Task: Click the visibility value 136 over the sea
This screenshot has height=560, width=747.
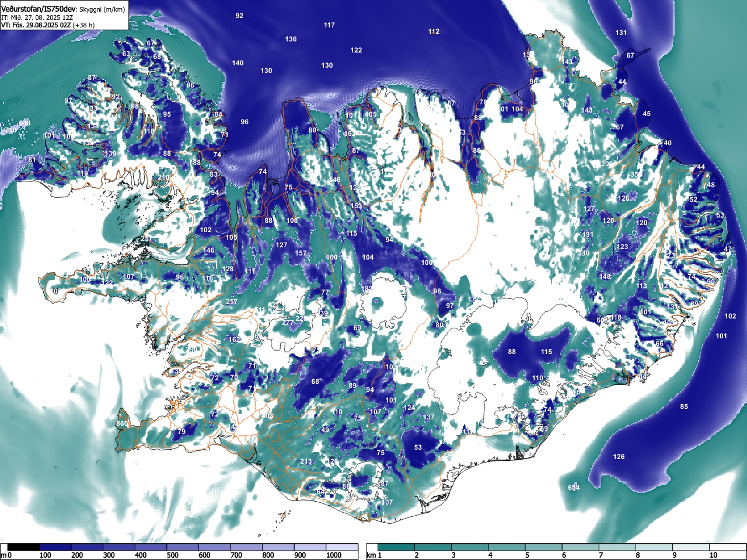Action: pos(291,39)
